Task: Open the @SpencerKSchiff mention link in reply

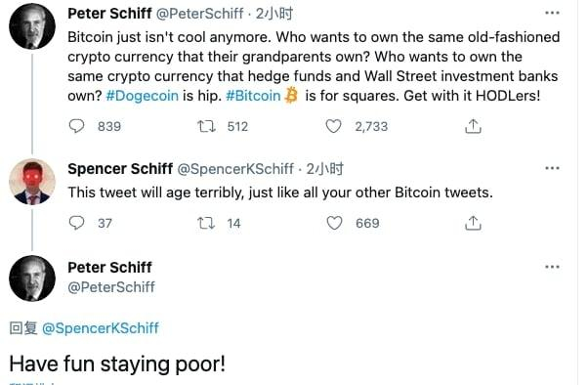Action: click(x=101, y=328)
